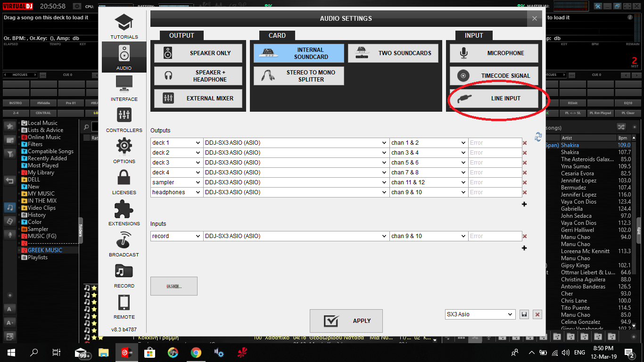Save the SX3 Asio audio preset
The height and width of the screenshot is (362, 644).
pyautogui.click(x=524, y=314)
